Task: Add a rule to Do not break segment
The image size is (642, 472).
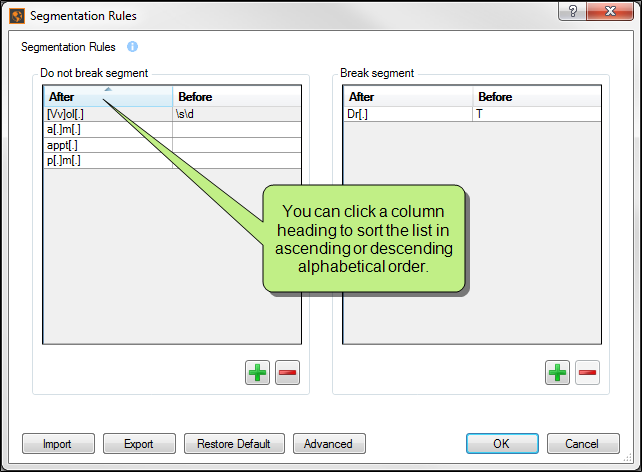Action: pos(257,373)
